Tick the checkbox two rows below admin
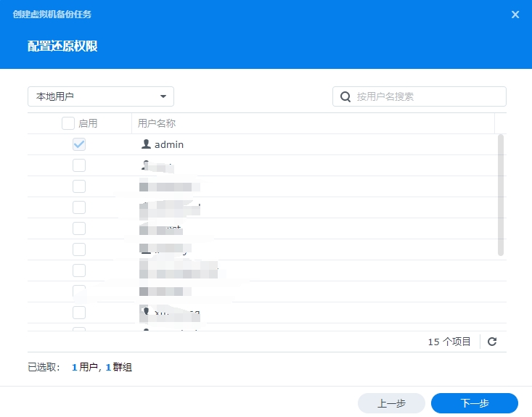 coord(79,186)
